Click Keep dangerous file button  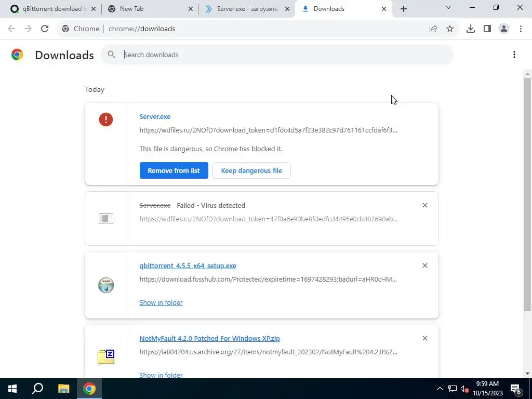click(251, 170)
